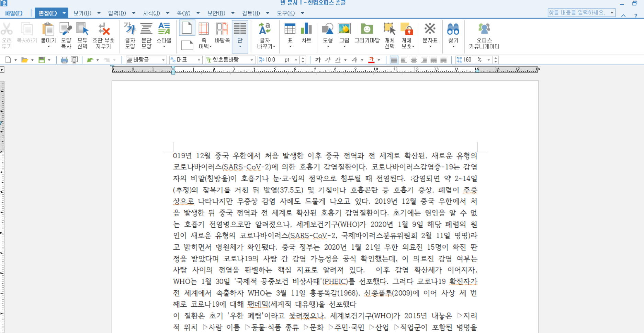Open Paragraph Shape (문단 모양) dialog
Viewport: 644px width, 333px height.
point(146,35)
